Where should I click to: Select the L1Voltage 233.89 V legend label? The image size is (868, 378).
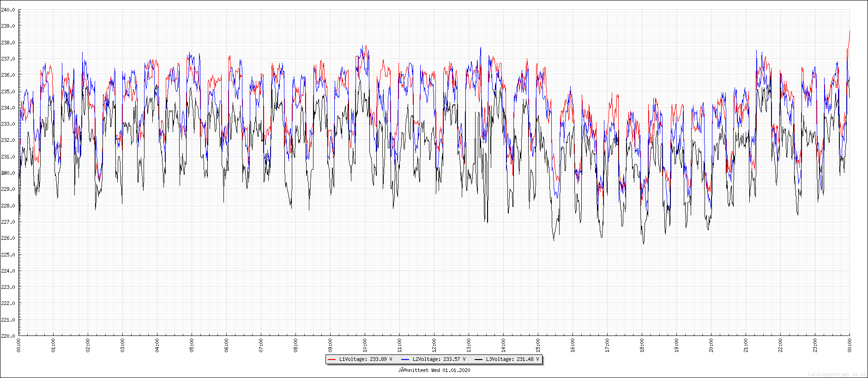(x=365, y=359)
